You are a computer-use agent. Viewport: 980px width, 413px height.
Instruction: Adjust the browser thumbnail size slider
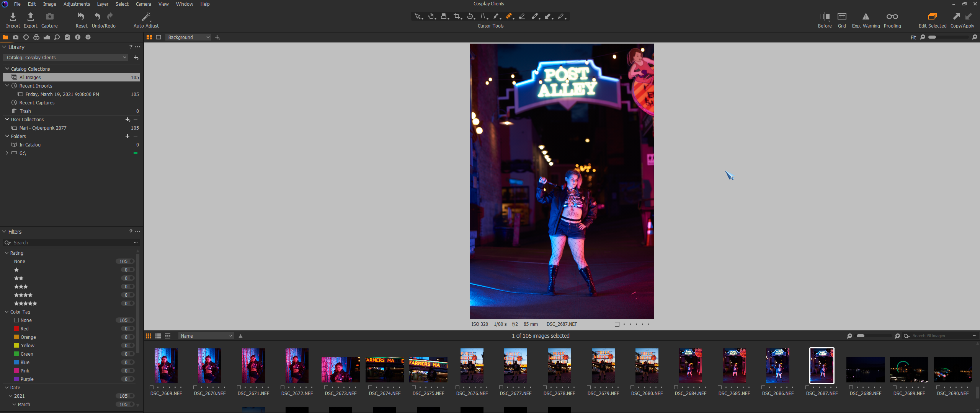click(874, 336)
